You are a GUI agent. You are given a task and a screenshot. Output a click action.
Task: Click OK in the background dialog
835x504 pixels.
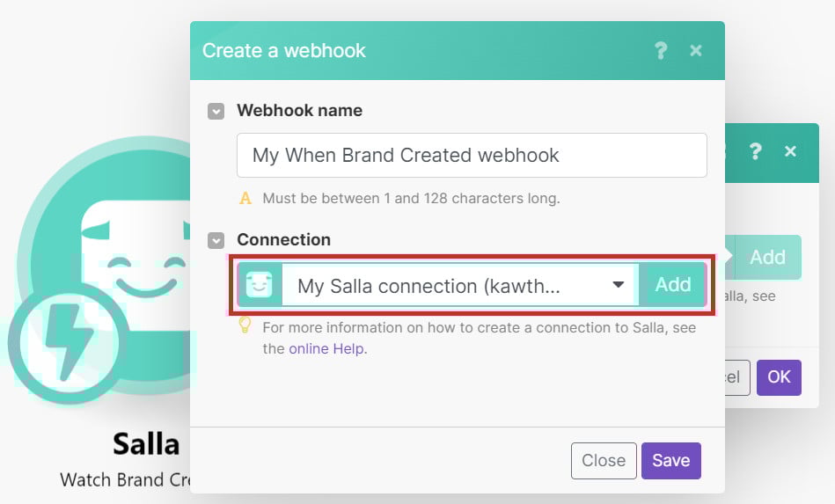point(779,377)
